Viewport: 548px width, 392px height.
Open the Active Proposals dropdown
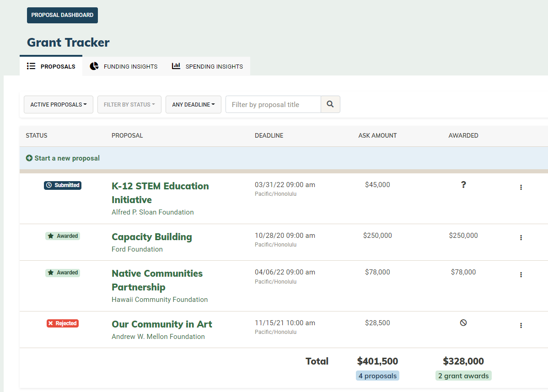point(58,104)
